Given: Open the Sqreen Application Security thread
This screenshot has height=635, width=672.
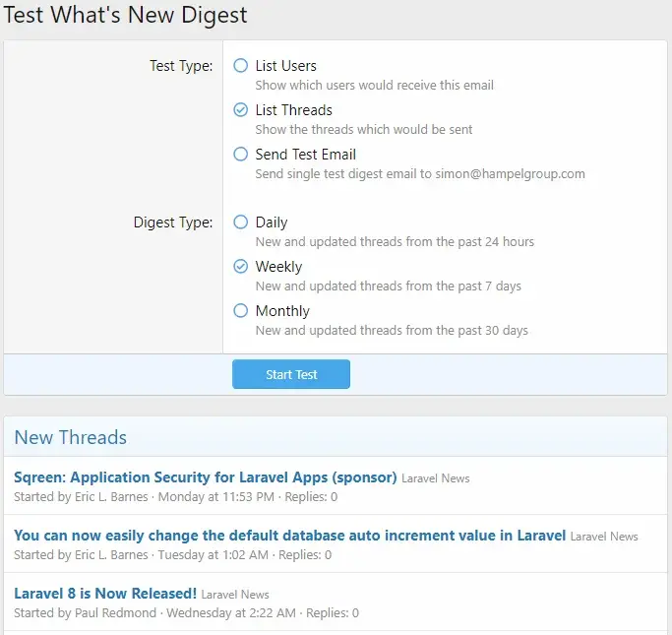Looking at the screenshot, I should point(205,477).
